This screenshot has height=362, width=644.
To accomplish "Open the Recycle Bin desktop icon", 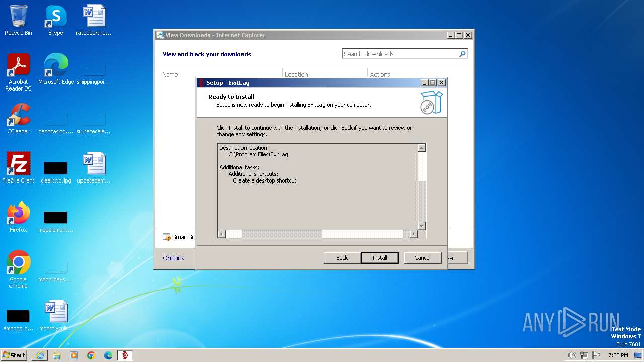I will (18, 20).
